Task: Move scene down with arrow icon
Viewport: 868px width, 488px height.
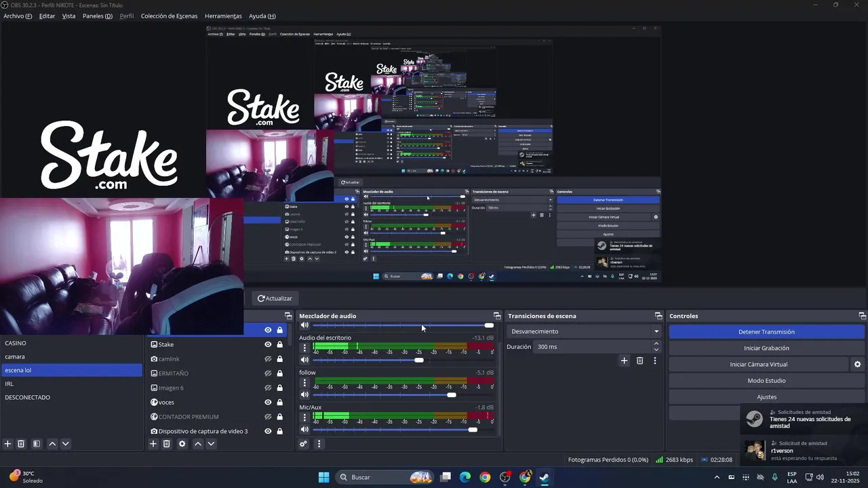Action: click(66, 444)
